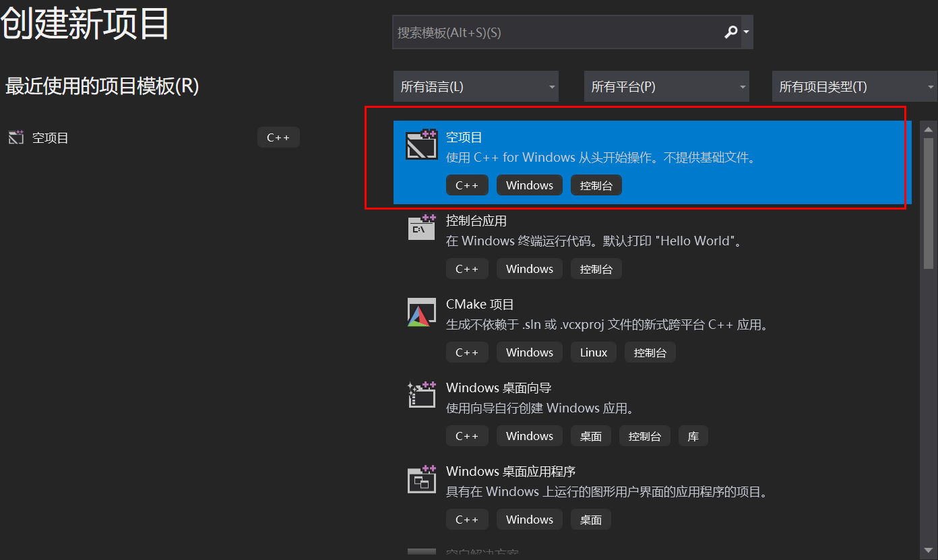Open the search history dropdown arrow
938x560 pixels.
pos(747,32)
